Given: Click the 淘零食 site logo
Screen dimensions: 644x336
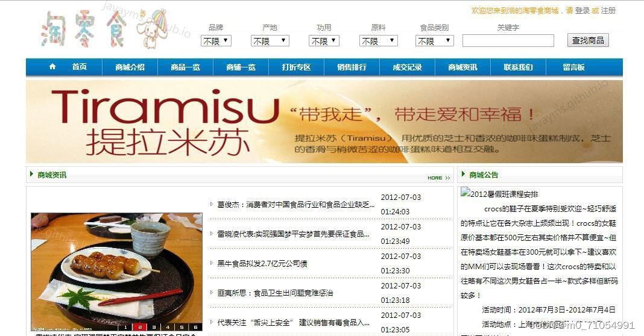Looking at the screenshot, I should [105, 30].
